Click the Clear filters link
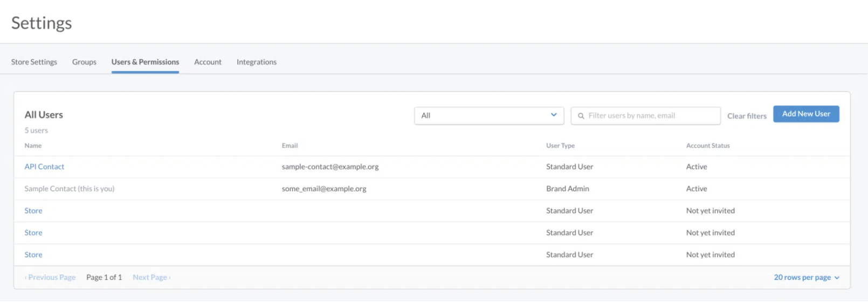The height and width of the screenshot is (304, 868). 747,116
